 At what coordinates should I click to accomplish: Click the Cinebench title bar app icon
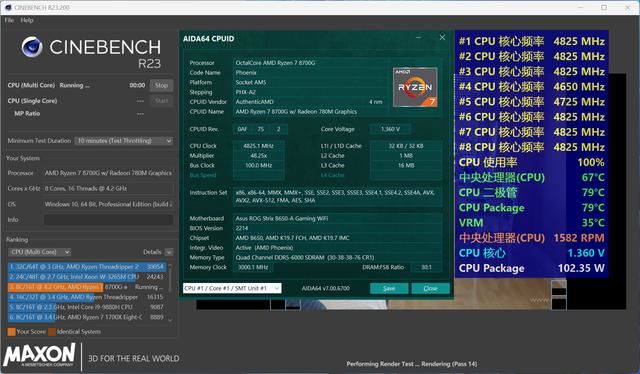coord(7,7)
